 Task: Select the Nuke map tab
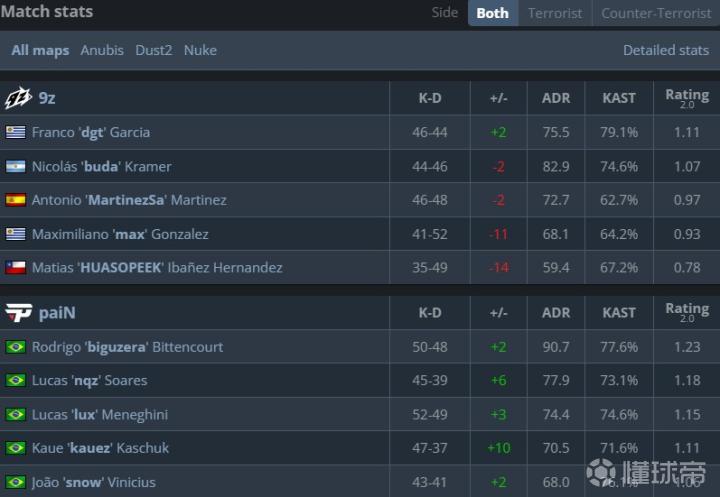pos(200,50)
